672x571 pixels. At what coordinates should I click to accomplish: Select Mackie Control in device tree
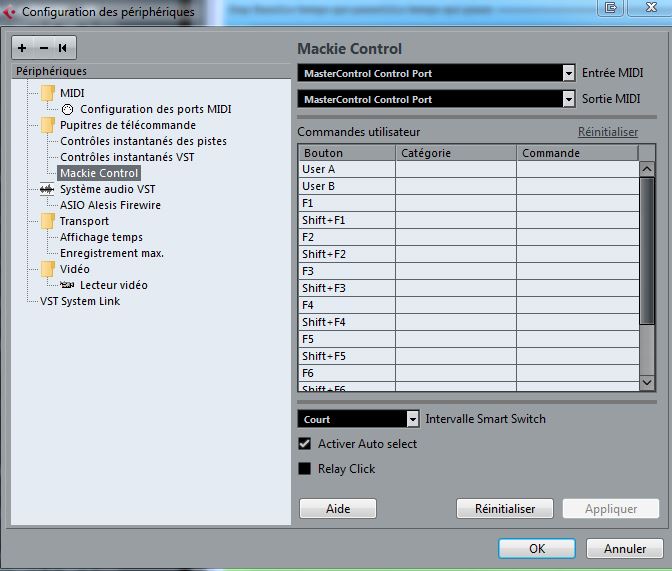click(x=99, y=173)
